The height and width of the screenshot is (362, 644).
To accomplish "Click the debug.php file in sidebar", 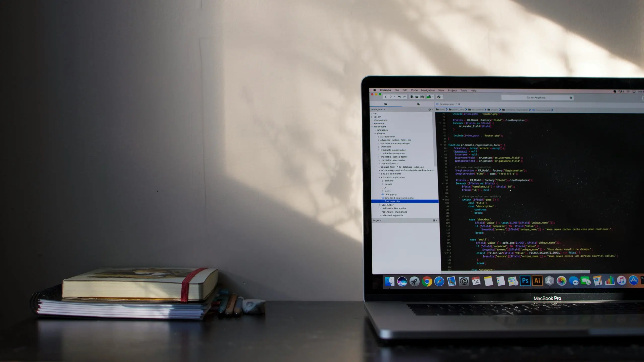I will pos(391,195).
